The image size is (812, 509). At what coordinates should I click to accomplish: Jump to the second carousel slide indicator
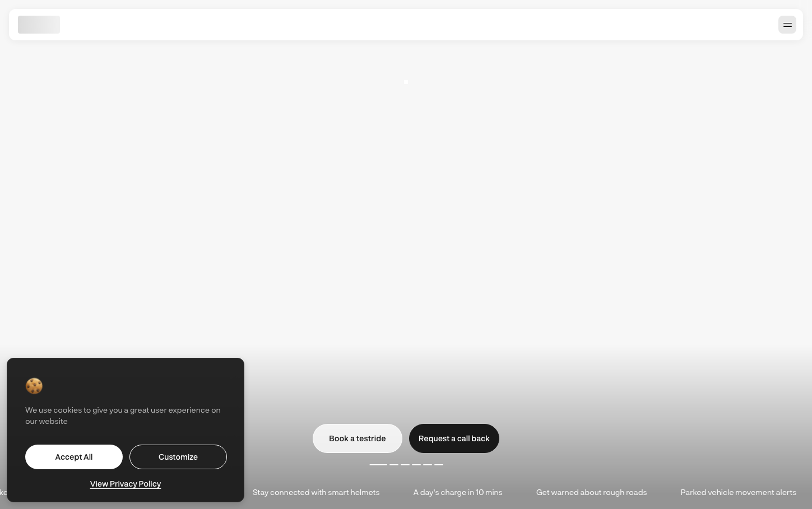pyautogui.click(x=394, y=465)
